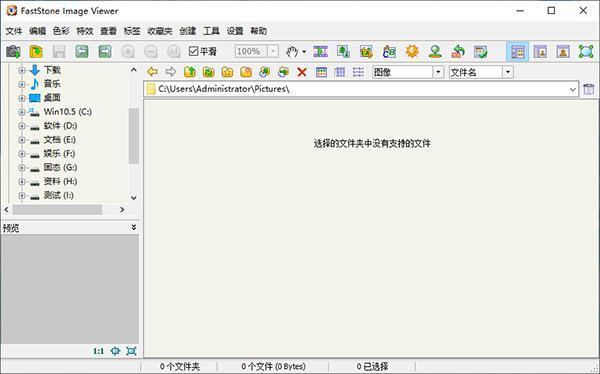Expand the 软件 (D:) drive node
This screenshot has width=600, height=374.
click(x=22, y=126)
